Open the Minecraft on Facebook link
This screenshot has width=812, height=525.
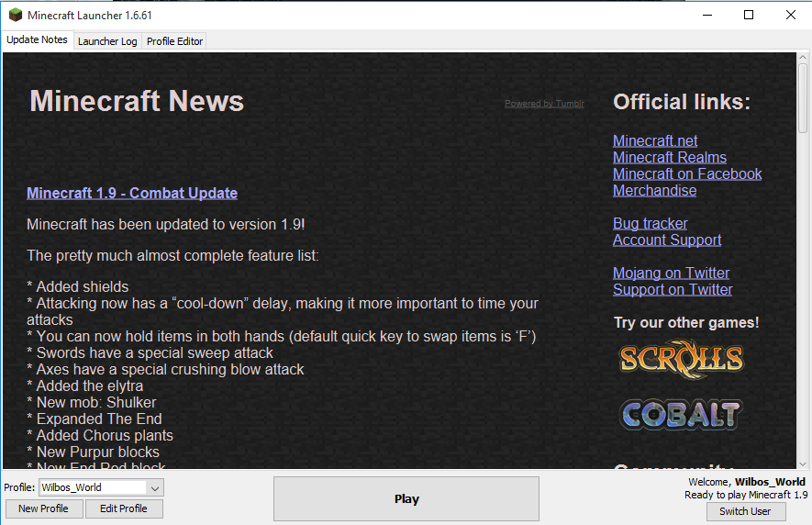[687, 174]
